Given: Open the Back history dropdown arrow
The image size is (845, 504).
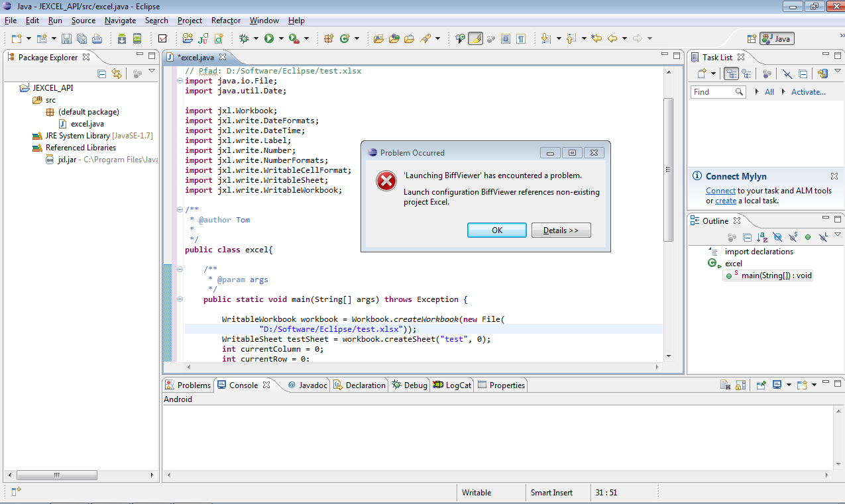Looking at the screenshot, I should point(625,38).
